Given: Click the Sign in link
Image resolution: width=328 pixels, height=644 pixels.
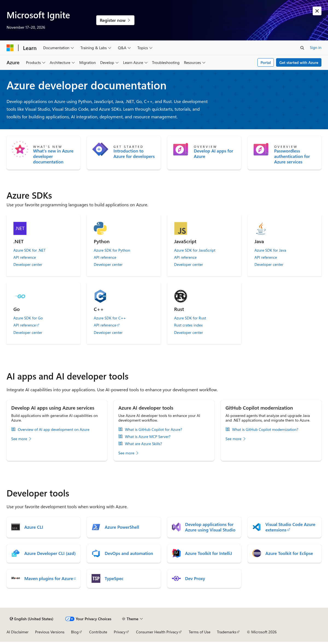Looking at the screenshot, I should coord(315,48).
